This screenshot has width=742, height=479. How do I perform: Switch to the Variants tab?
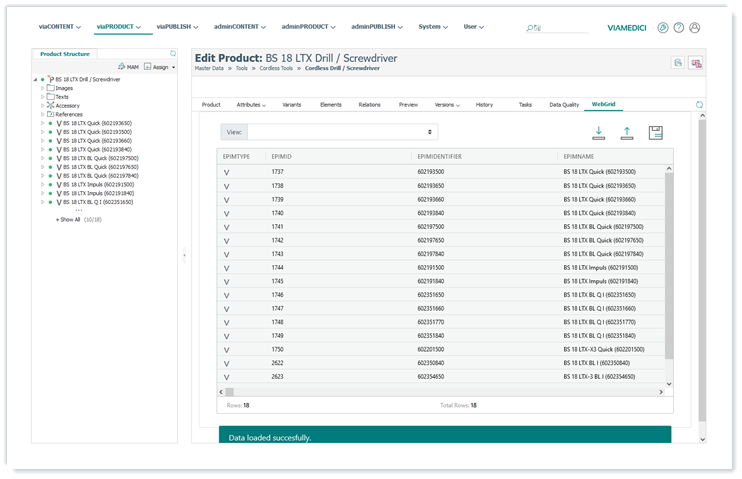[292, 104]
